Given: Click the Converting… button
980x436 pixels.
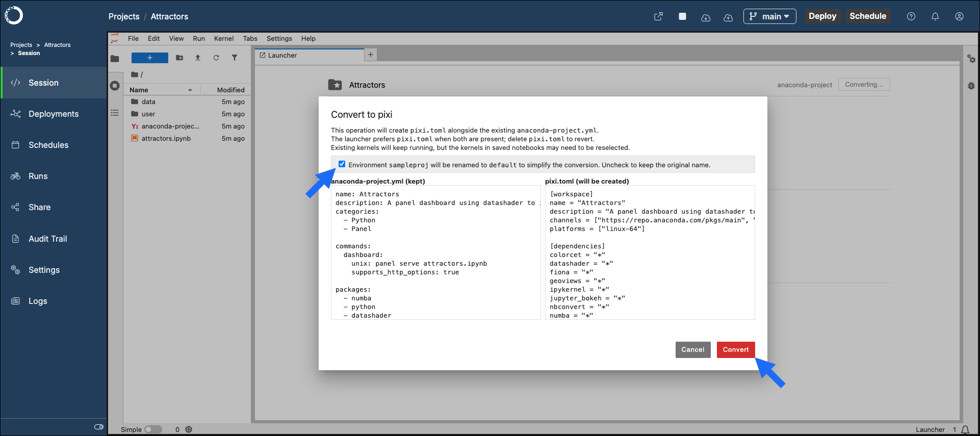Looking at the screenshot, I should coord(864,85).
